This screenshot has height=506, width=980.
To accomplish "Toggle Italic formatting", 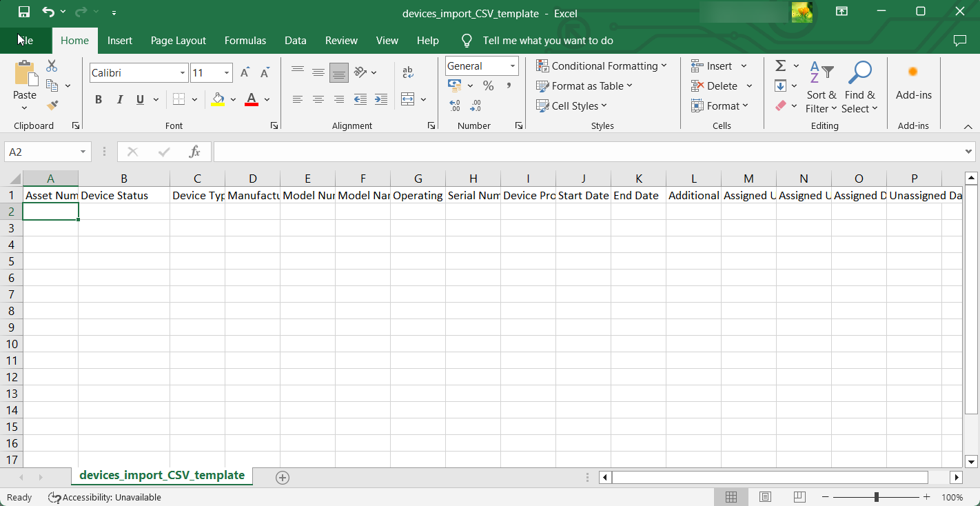I will [119, 99].
